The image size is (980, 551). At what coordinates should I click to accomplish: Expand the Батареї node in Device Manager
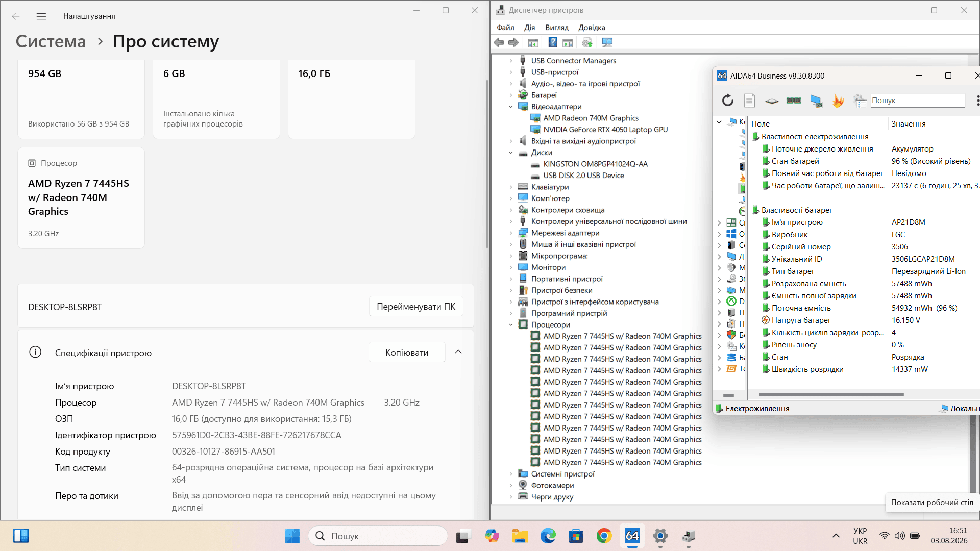tap(511, 95)
